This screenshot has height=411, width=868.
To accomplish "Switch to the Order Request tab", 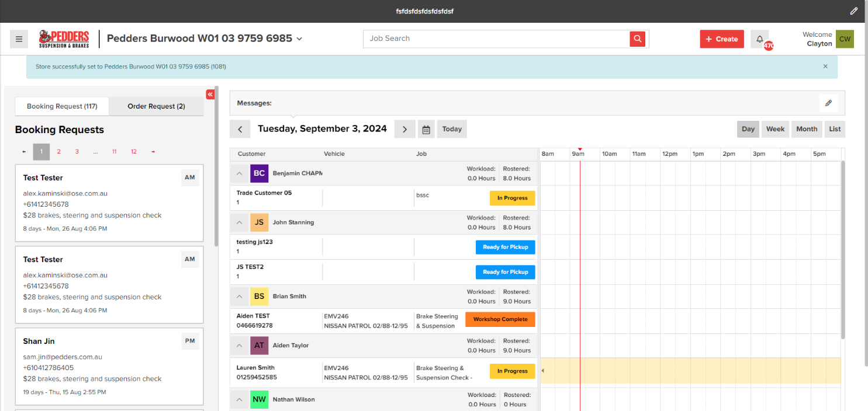I will (x=156, y=106).
